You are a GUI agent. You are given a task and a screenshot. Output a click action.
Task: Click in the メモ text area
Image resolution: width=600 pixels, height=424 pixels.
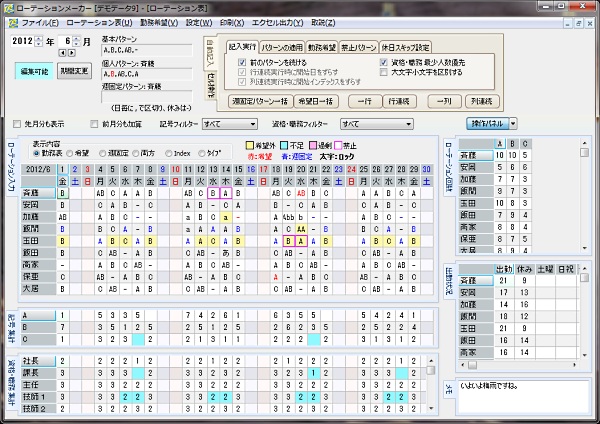[x=523, y=397]
